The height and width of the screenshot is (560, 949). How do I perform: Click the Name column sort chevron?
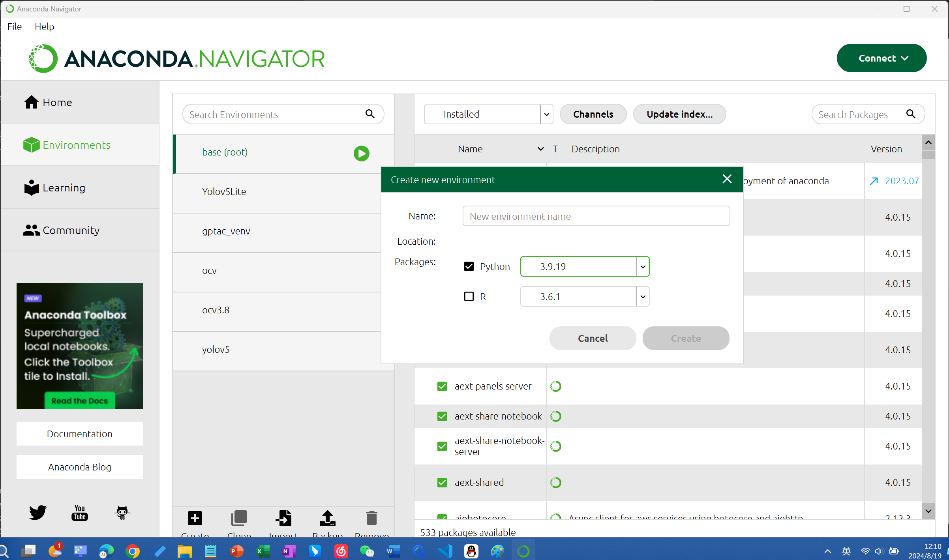pos(541,149)
